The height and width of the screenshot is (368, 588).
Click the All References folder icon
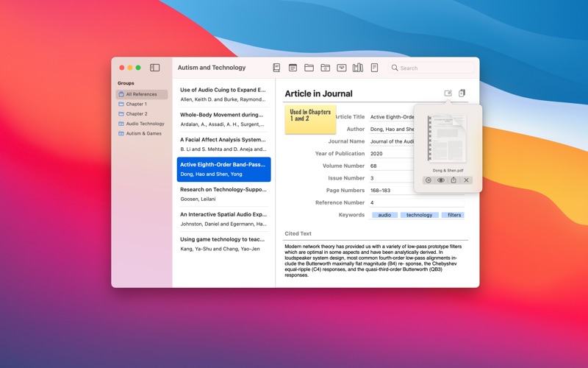click(121, 94)
